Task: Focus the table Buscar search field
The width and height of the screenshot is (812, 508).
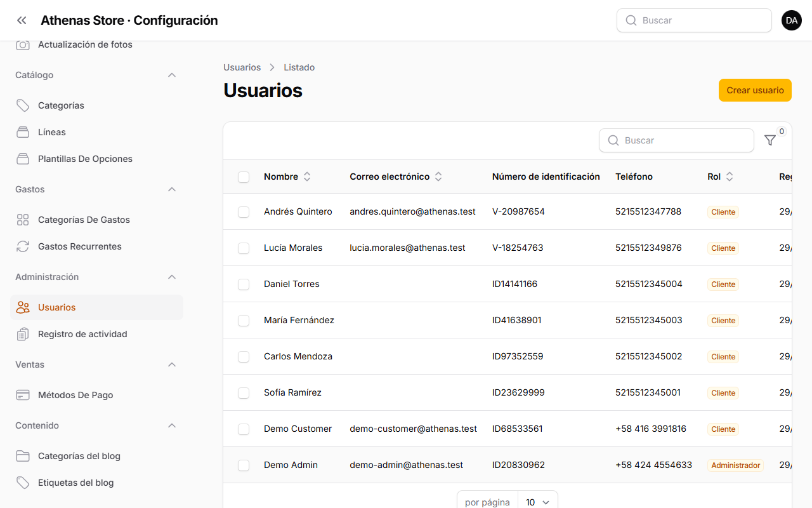Action: click(x=676, y=140)
